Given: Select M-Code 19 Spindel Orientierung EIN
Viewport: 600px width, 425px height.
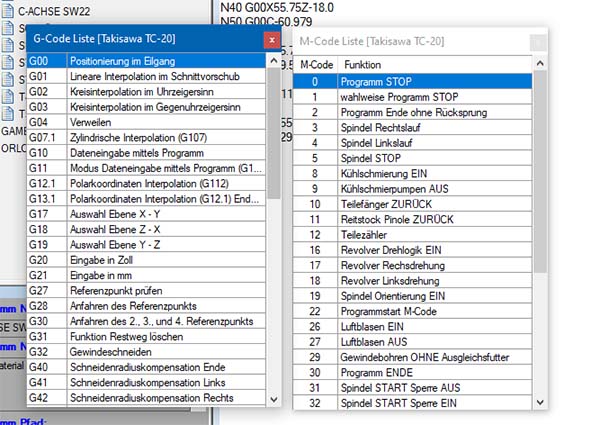Looking at the screenshot, I should coord(412,296).
